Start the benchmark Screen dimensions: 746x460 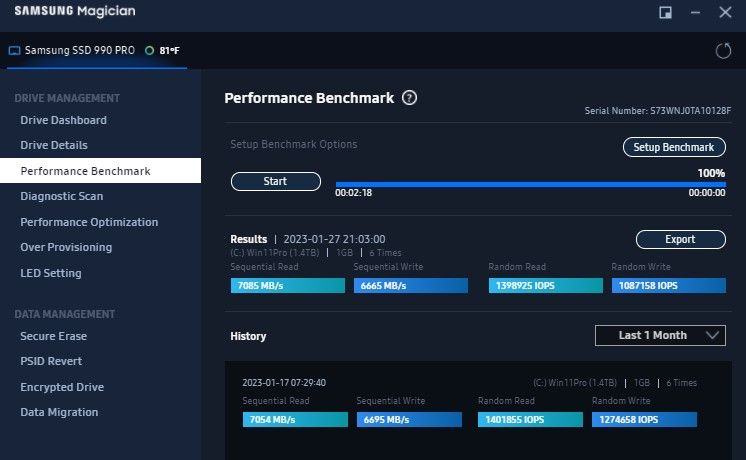coord(275,181)
